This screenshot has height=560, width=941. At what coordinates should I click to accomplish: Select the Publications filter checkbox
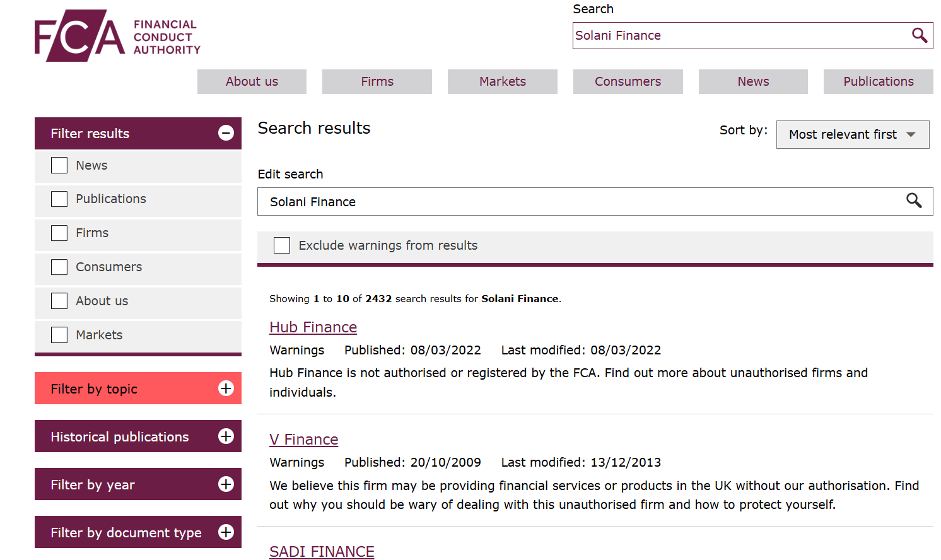pyautogui.click(x=59, y=199)
